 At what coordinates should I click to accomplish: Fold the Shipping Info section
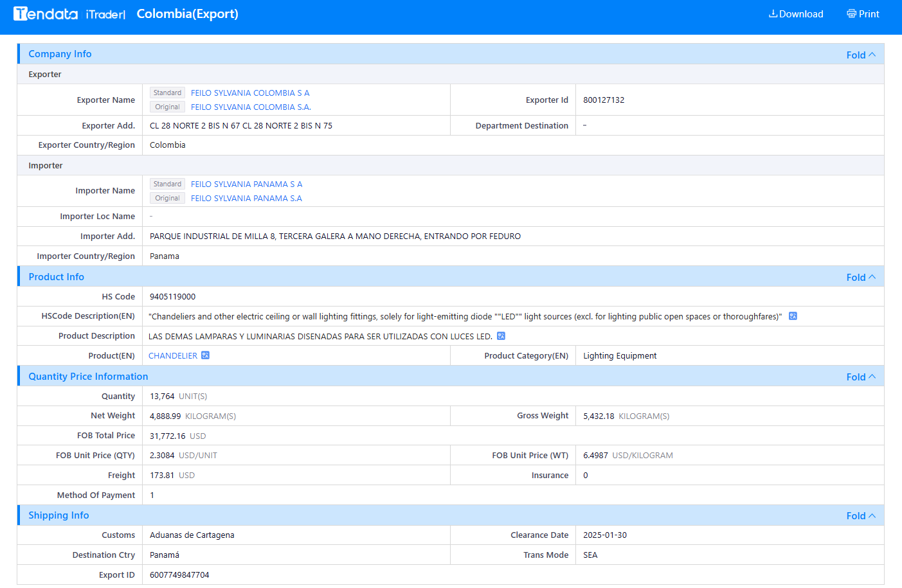click(x=861, y=516)
